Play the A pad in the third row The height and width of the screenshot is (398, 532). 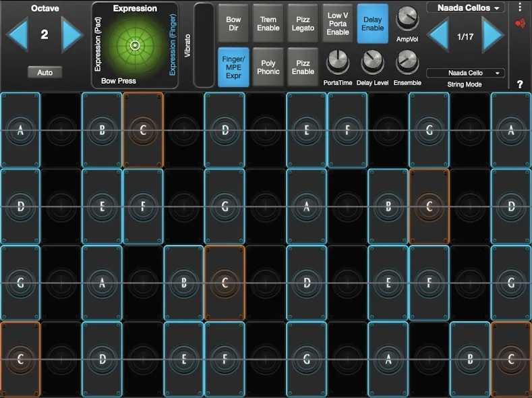pyautogui.click(x=102, y=283)
